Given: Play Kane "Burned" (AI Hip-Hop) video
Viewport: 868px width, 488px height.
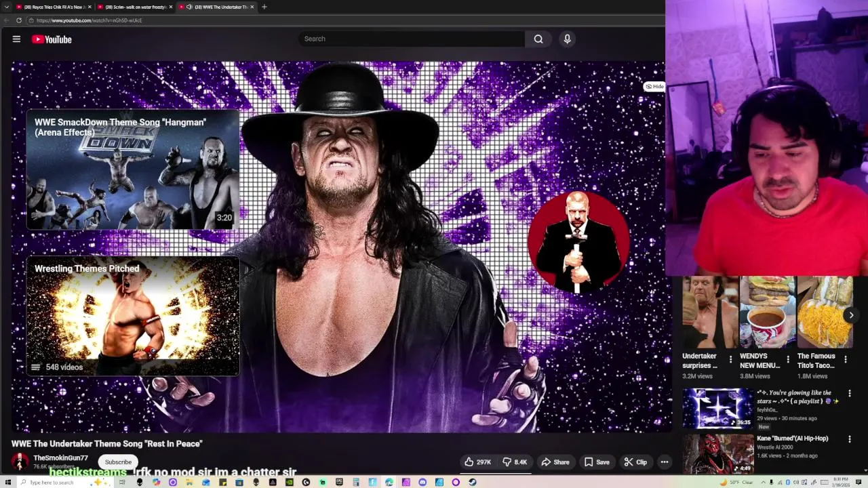Looking at the screenshot, I should click(x=717, y=453).
